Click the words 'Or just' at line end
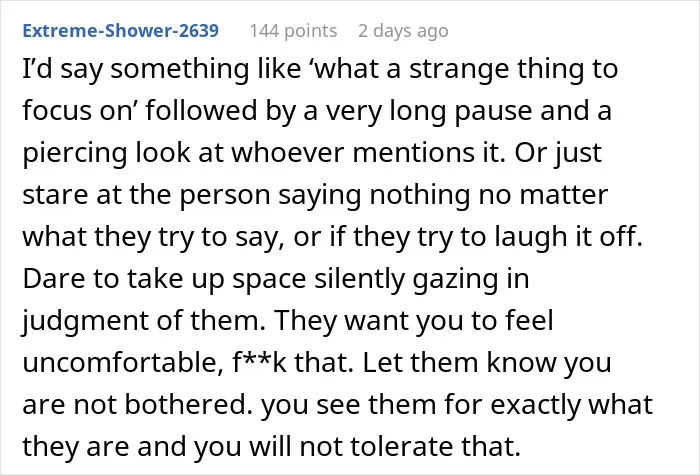Image resolution: width=700 pixels, height=475 pixels. [x=558, y=153]
